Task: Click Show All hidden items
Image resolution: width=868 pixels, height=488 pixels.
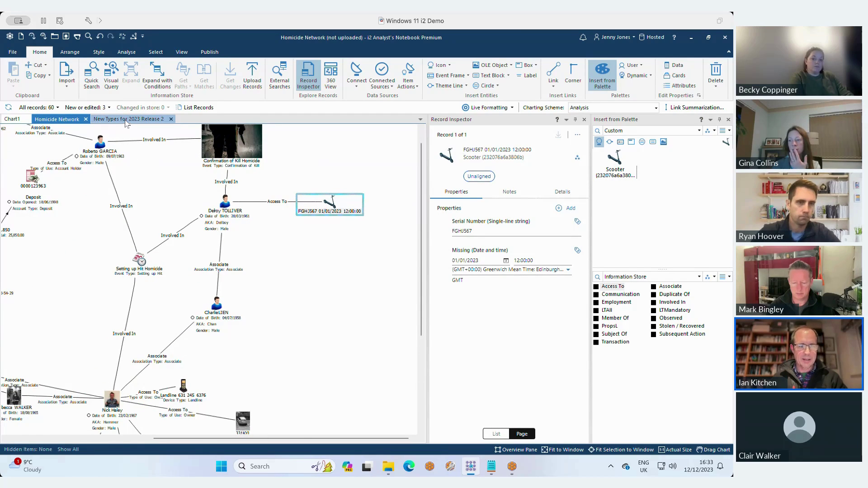Action: (68, 450)
